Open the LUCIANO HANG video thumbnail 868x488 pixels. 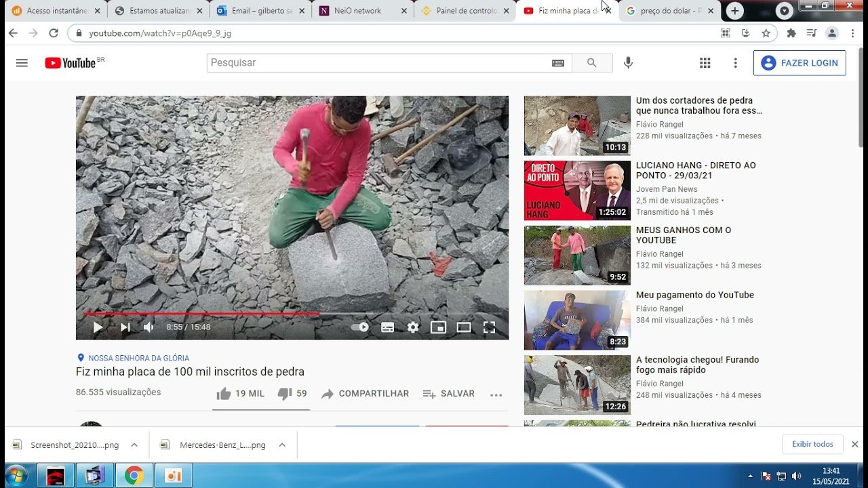577,190
